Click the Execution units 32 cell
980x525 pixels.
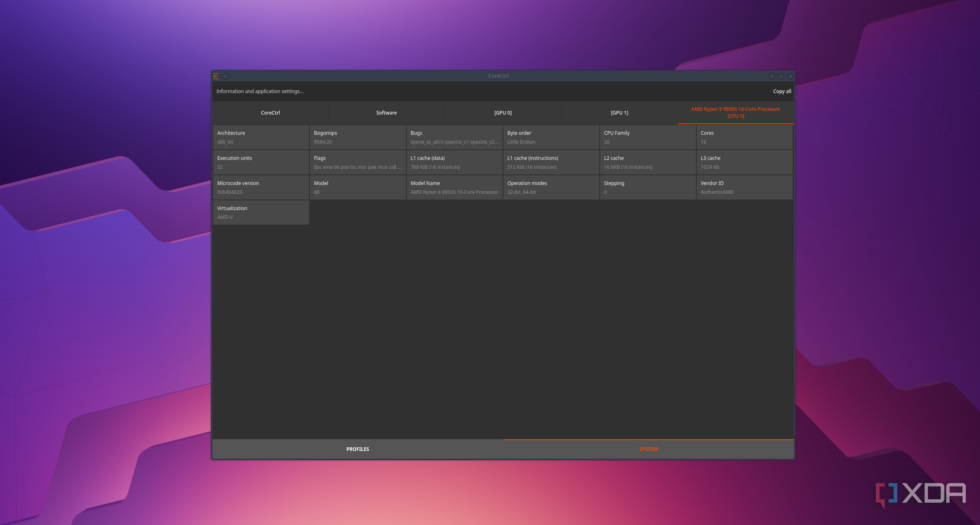click(261, 163)
